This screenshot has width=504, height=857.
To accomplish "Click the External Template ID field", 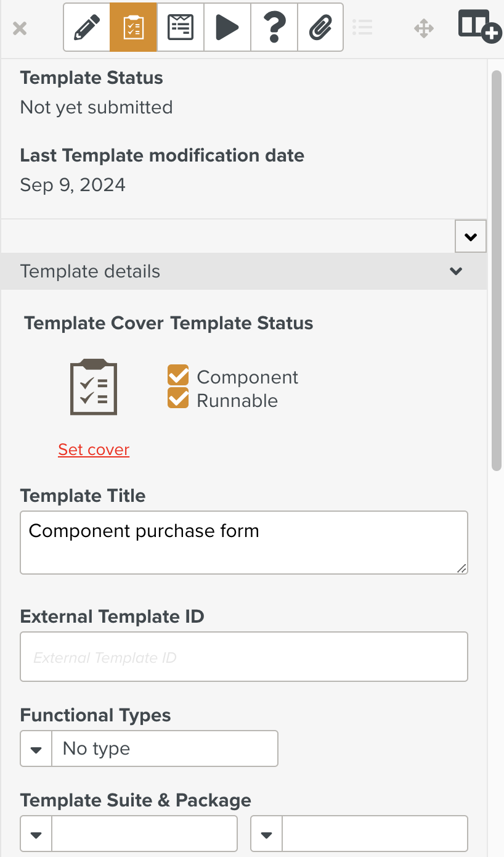I will coord(243,657).
